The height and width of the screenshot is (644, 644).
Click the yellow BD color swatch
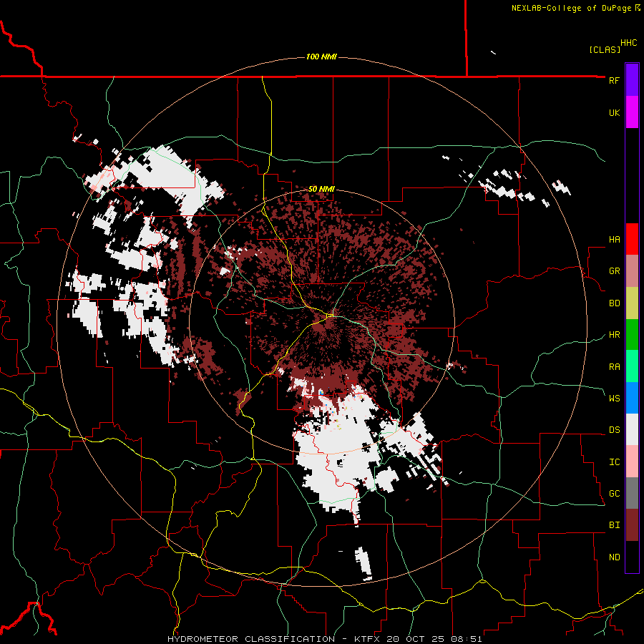tap(632, 303)
